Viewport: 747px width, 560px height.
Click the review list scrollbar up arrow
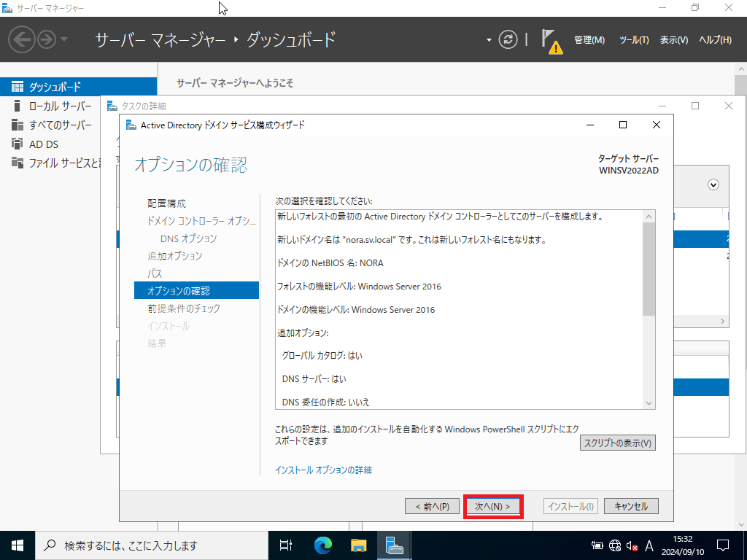click(x=649, y=217)
